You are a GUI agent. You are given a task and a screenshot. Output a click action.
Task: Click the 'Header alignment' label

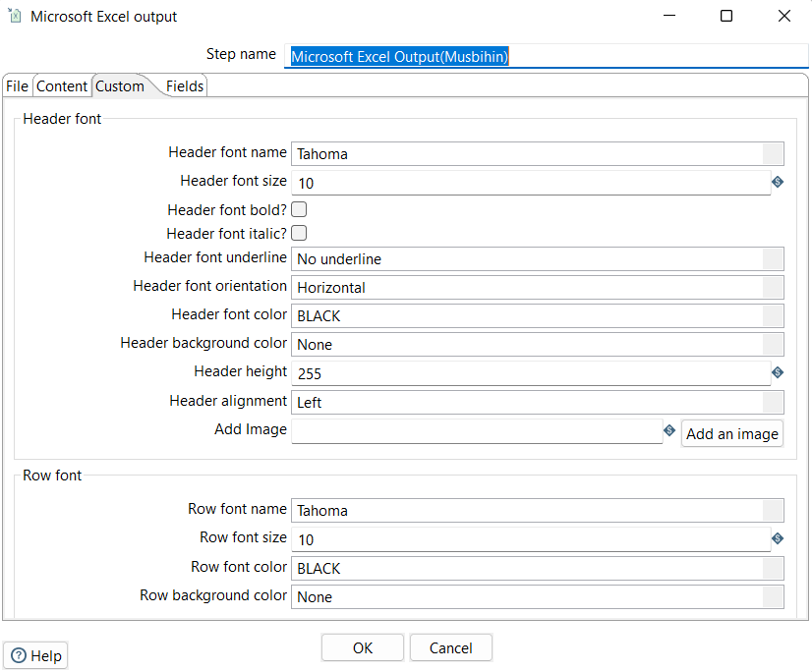pos(228,401)
